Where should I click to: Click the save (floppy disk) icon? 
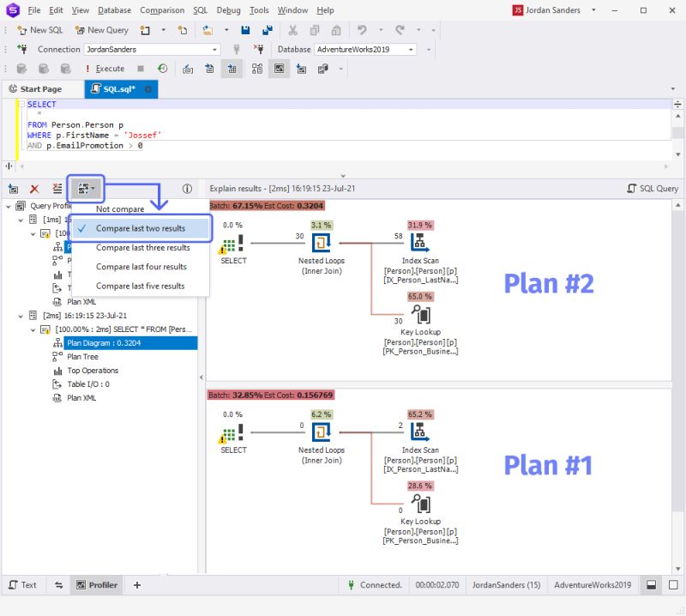(x=245, y=30)
